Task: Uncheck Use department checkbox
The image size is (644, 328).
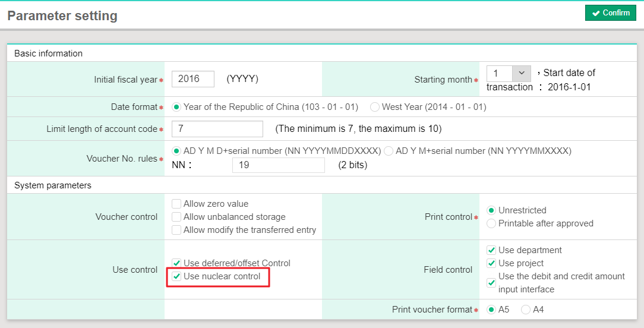Action: [x=491, y=250]
